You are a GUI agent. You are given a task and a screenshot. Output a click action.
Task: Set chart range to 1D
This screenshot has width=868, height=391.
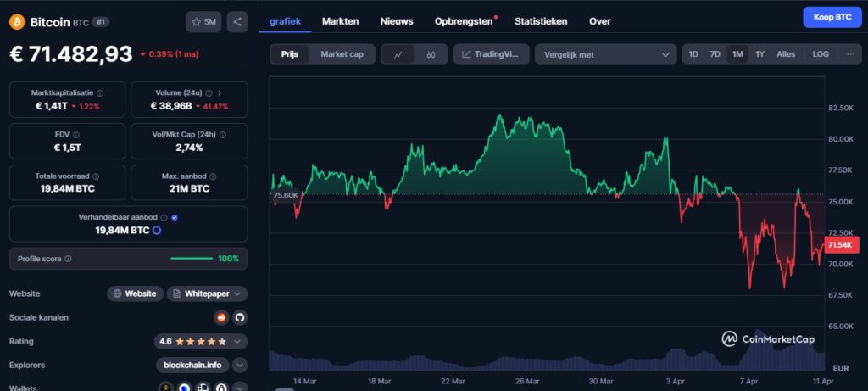coord(693,54)
